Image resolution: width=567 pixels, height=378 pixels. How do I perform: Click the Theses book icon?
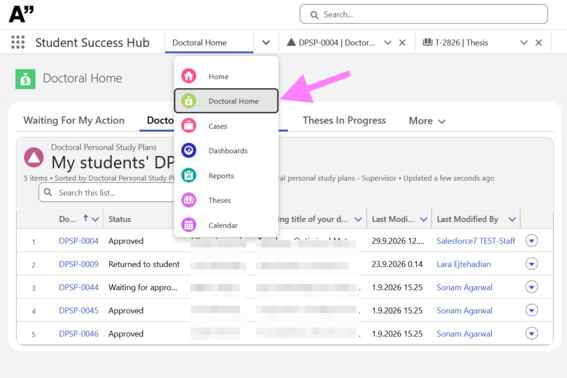point(189,200)
